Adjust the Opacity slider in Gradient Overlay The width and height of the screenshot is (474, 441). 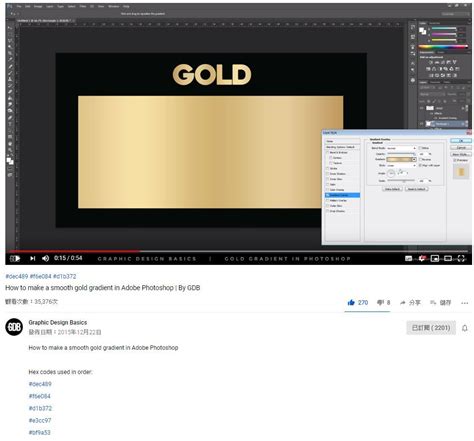coord(401,154)
